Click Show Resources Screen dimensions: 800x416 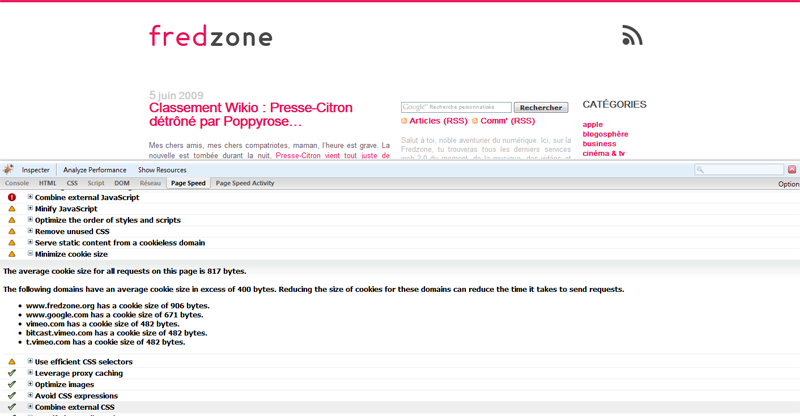pos(162,170)
